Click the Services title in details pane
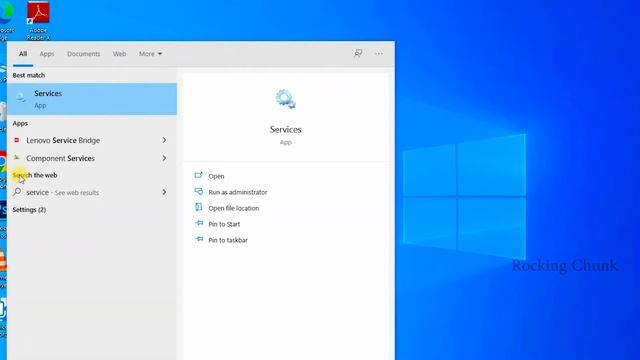The height and width of the screenshot is (360, 640). point(285,130)
